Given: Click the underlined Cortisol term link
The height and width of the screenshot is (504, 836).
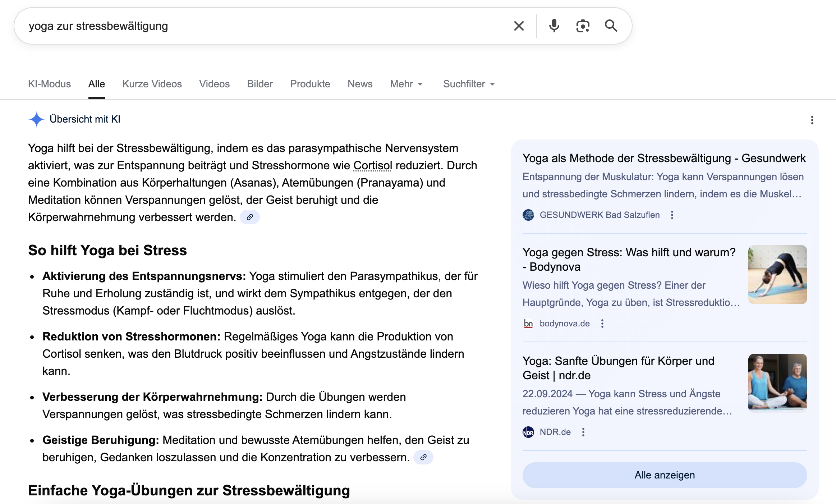Looking at the screenshot, I should coord(372,165).
